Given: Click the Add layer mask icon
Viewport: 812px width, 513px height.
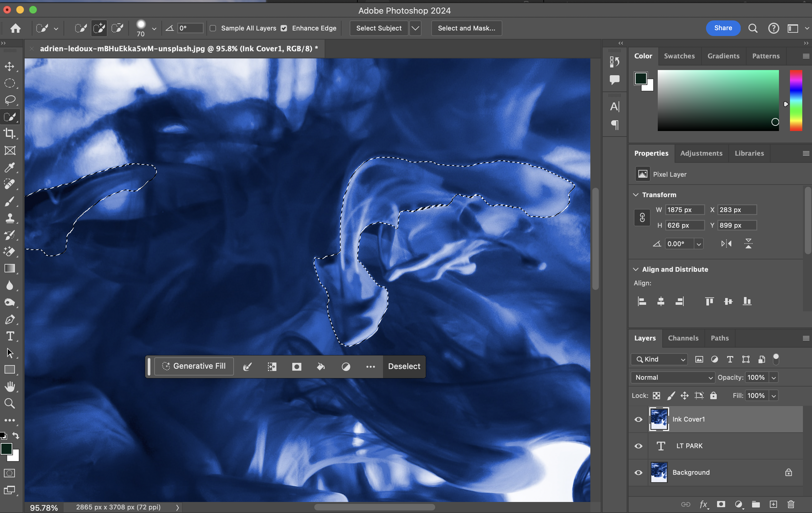Looking at the screenshot, I should point(721,504).
